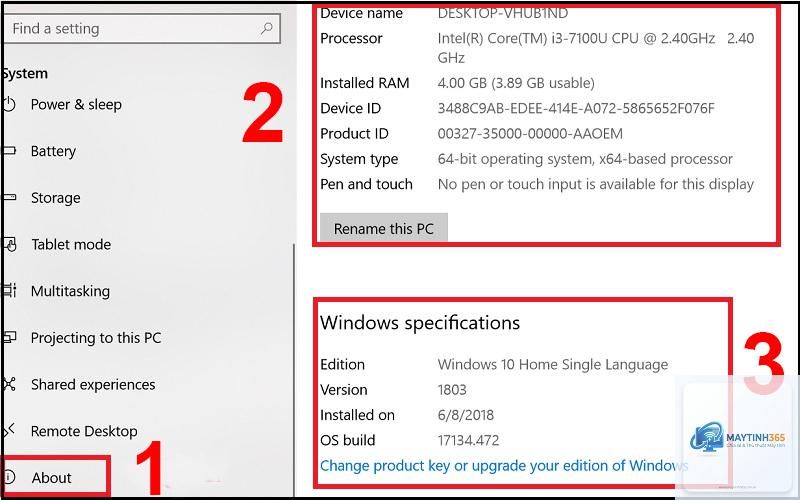Open the About page

[x=52, y=478]
